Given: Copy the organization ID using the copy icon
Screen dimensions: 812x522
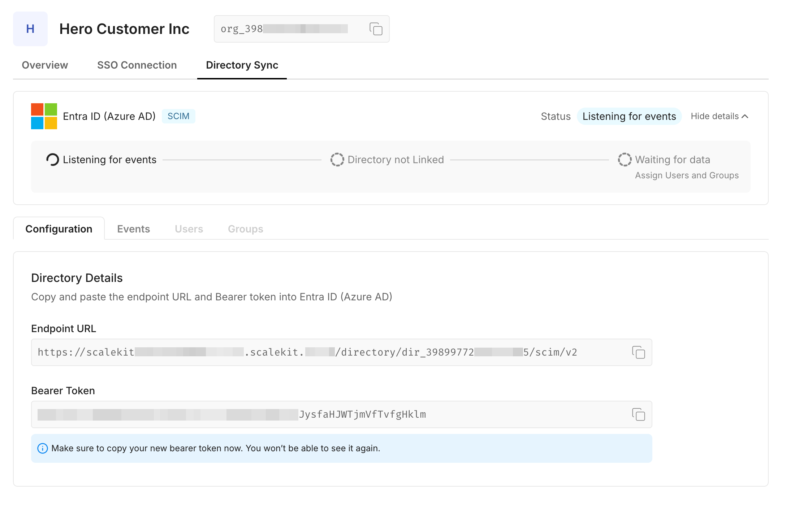Looking at the screenshot, I should click(376, 29).
